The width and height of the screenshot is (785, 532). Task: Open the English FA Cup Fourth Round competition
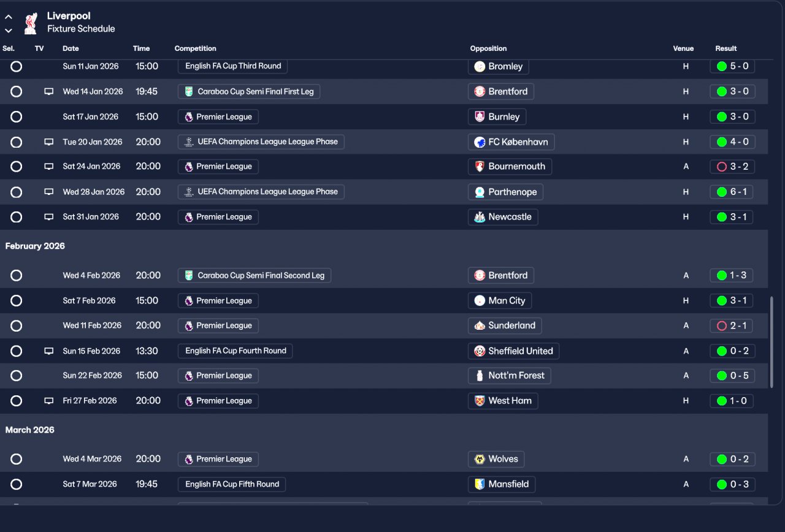(x=235, y=351)
